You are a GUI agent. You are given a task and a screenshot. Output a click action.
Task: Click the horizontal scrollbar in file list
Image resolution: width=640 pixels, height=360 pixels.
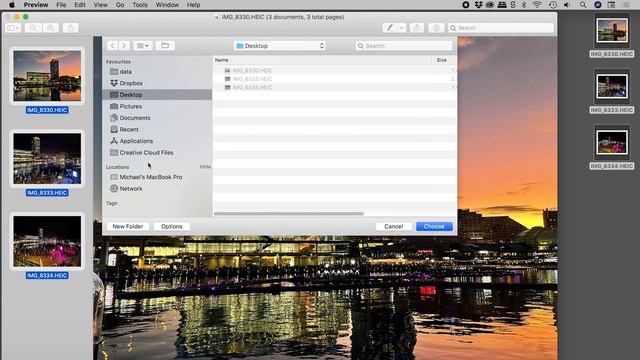[x=289, y=213]
